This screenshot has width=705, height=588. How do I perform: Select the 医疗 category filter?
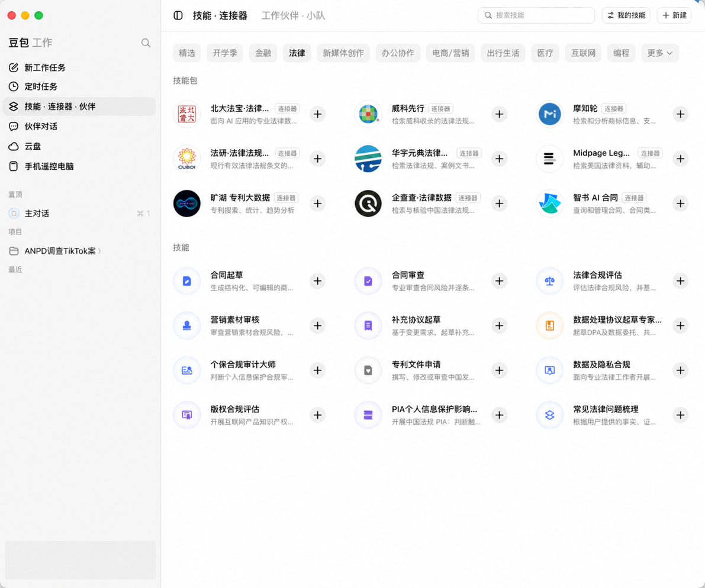point(545,53)
